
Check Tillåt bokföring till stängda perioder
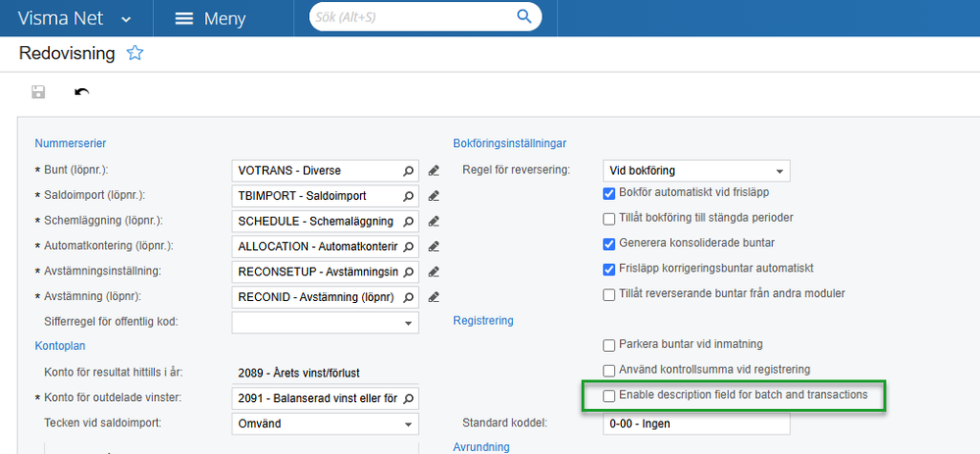click(x=609, y=219)
